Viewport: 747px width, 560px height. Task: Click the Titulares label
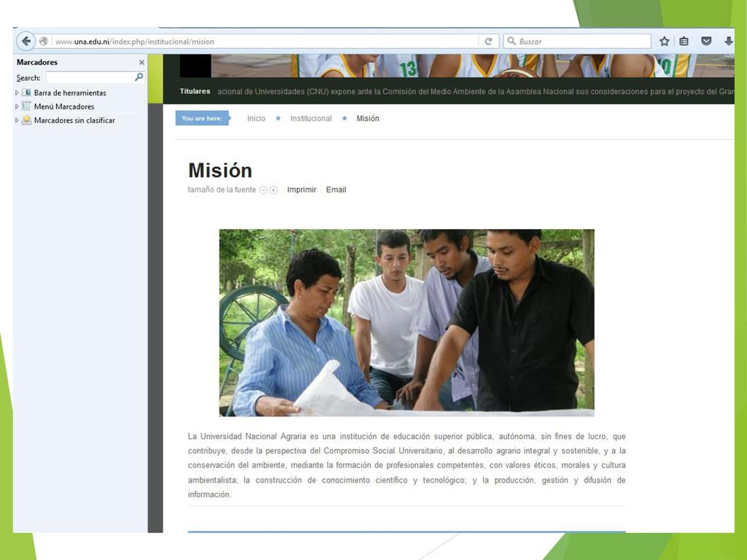pyautogui.click(x=195, y=91)
